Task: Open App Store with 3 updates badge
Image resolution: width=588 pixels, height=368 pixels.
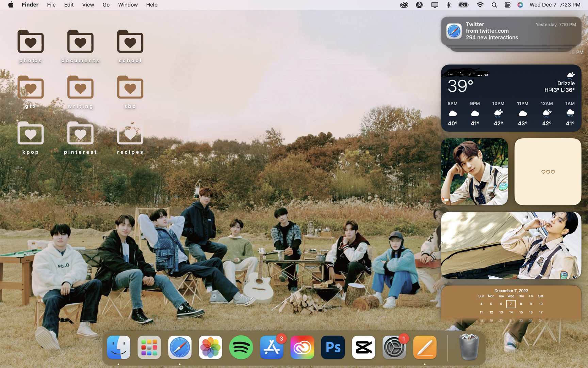Action: (272, 348)
